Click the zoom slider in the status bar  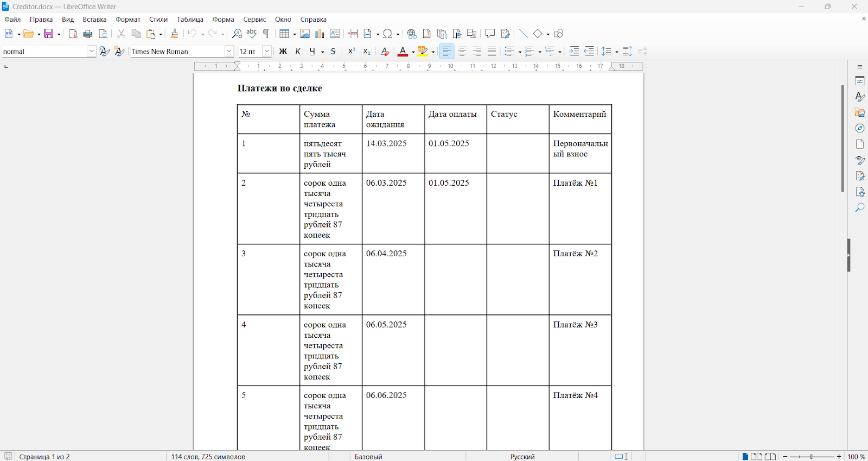click(x=812, y=457)
